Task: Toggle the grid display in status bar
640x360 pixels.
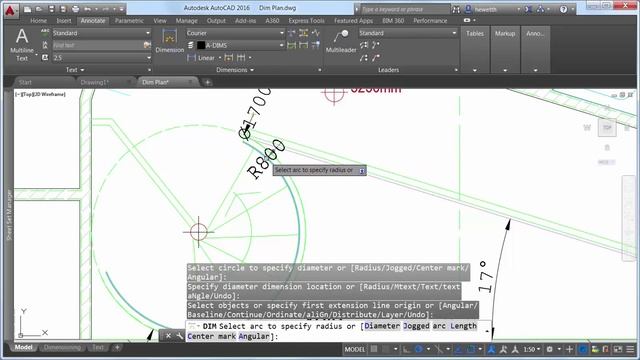Action: coord(374,349)
